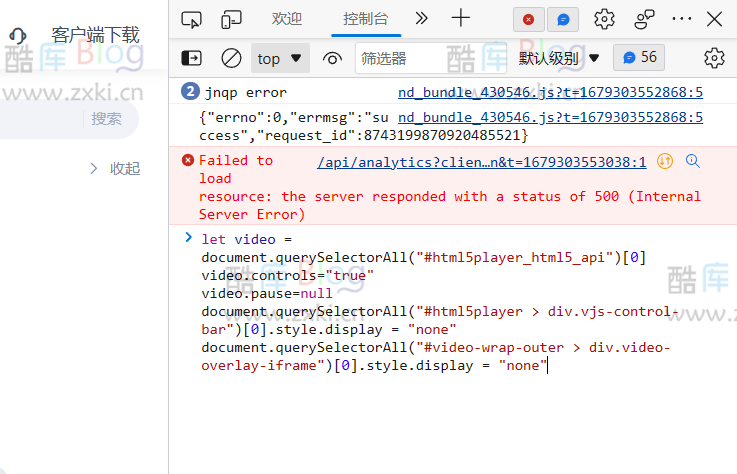Click the 56 issues counter button
This screenshot has height=474, width=737.
point(639,58)
